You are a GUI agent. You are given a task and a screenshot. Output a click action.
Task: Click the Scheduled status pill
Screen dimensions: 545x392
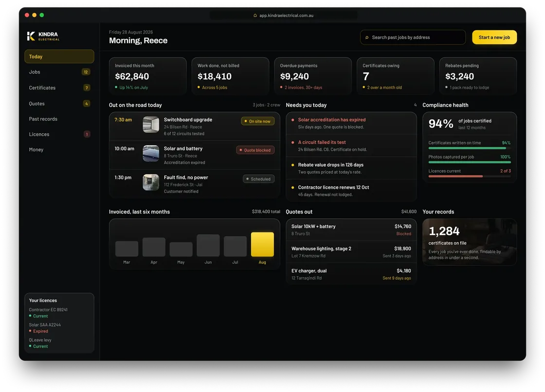258,179
